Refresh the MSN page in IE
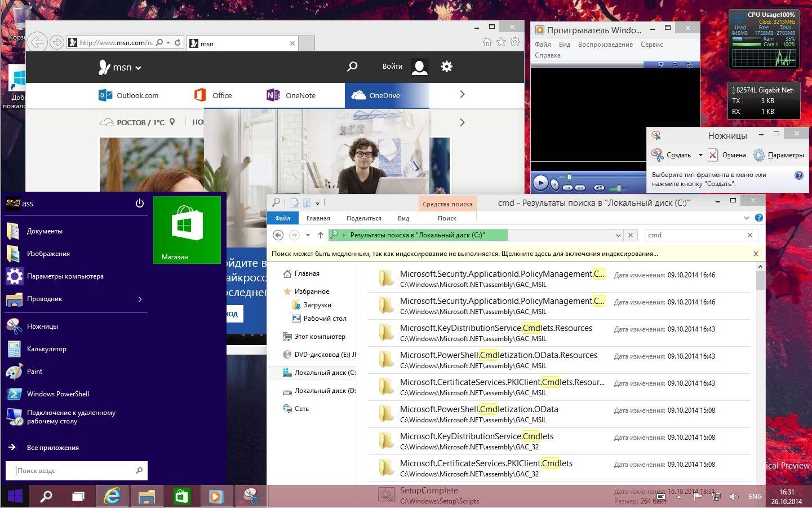 [x=178, y=42]
